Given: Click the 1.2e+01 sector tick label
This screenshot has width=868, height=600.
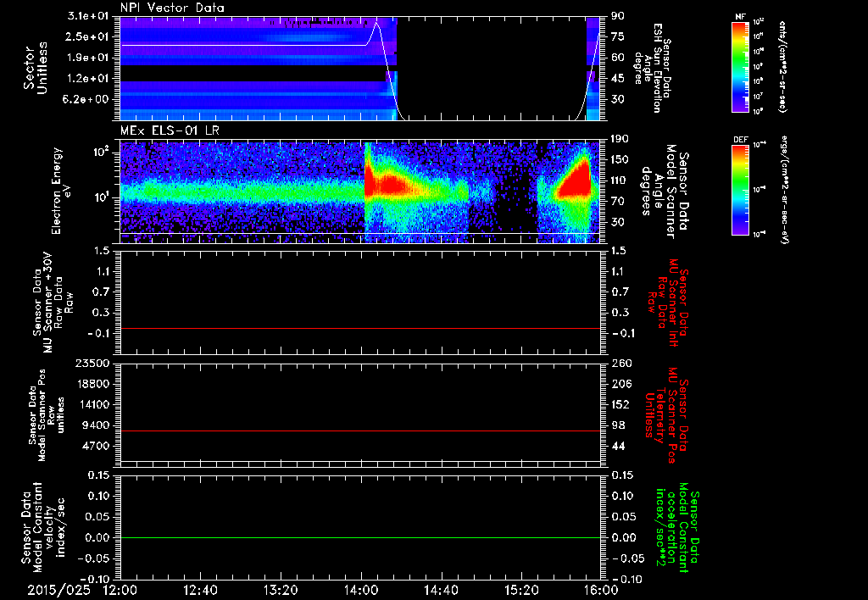Looking at the screenshot, I should pyautogui.click(x=88, y=79).
